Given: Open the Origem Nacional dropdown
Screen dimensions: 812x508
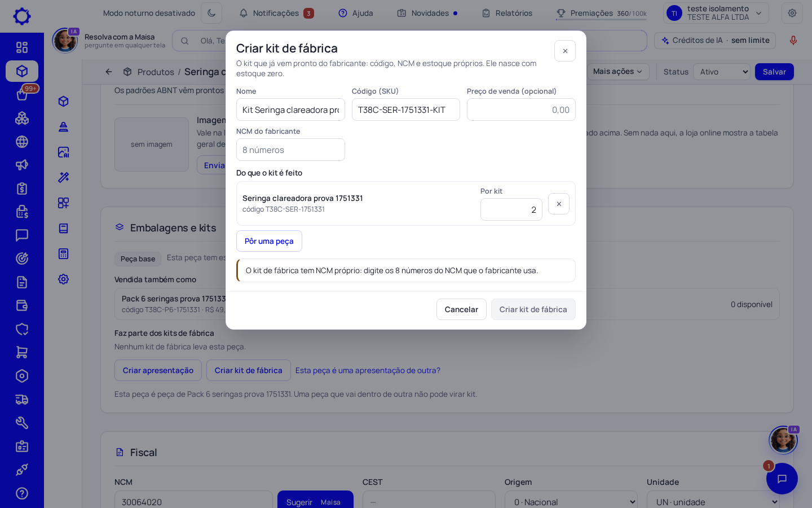Looking at the screenshot, I should point(571,502).
